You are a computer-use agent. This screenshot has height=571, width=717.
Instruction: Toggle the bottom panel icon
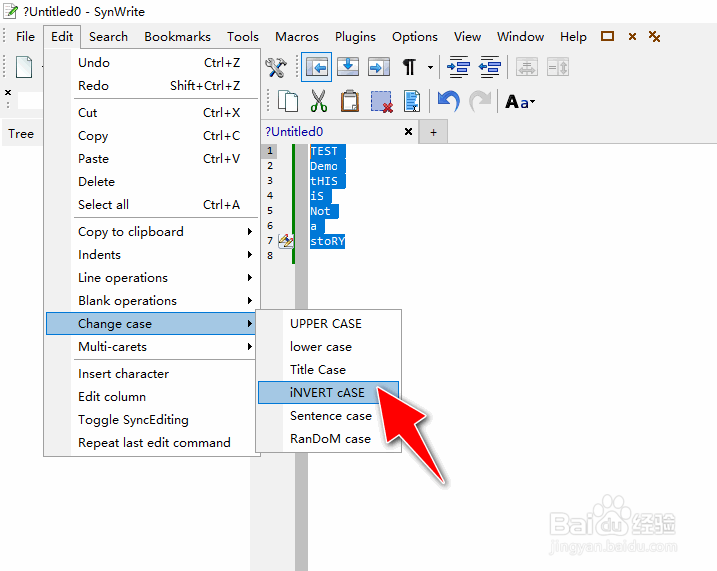(348, 67)
